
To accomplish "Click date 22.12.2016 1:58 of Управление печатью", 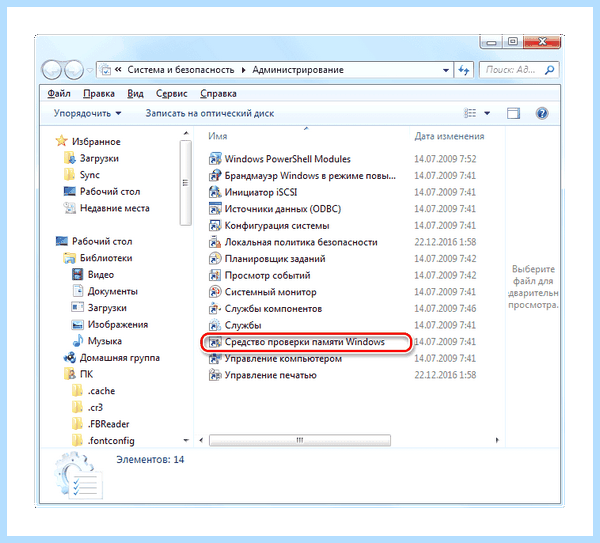I will click(445, 375).
